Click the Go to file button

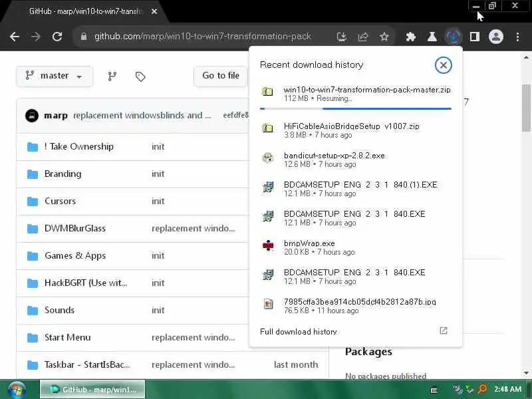tap(221, 76)
